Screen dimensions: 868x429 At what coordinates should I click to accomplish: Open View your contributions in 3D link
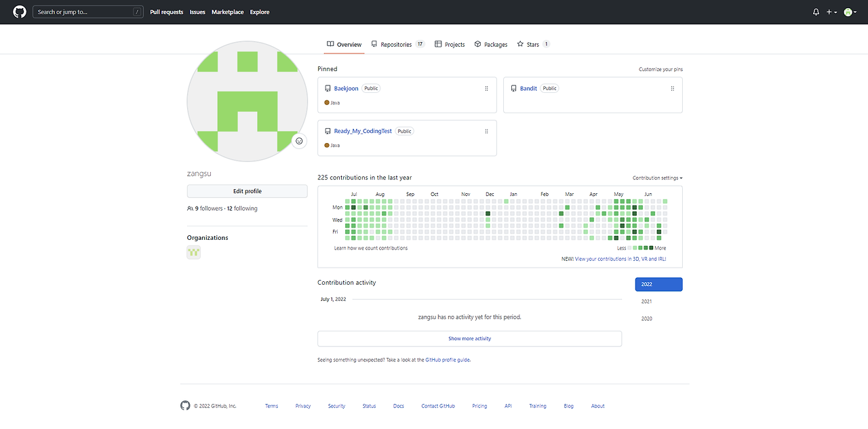pyautogui.click(x=620, y=259)
